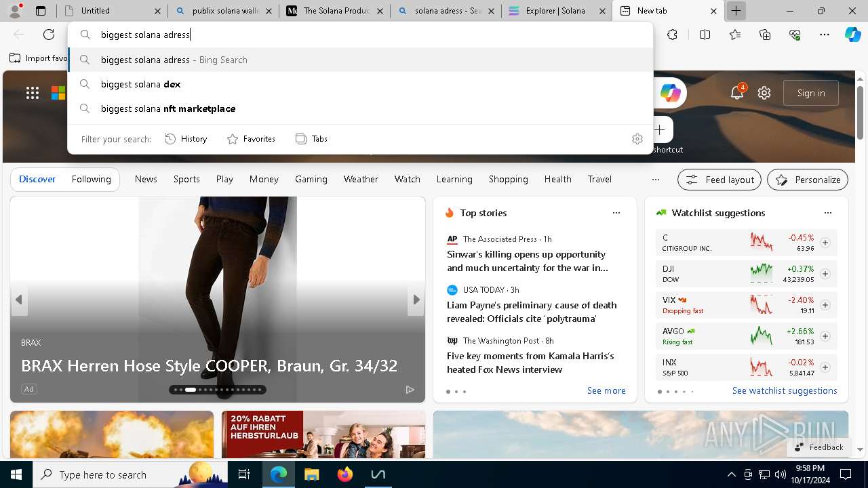Open Top stories more options ellipsis
The height and width of the screenshot is (488, 868).
pos(616,213)
